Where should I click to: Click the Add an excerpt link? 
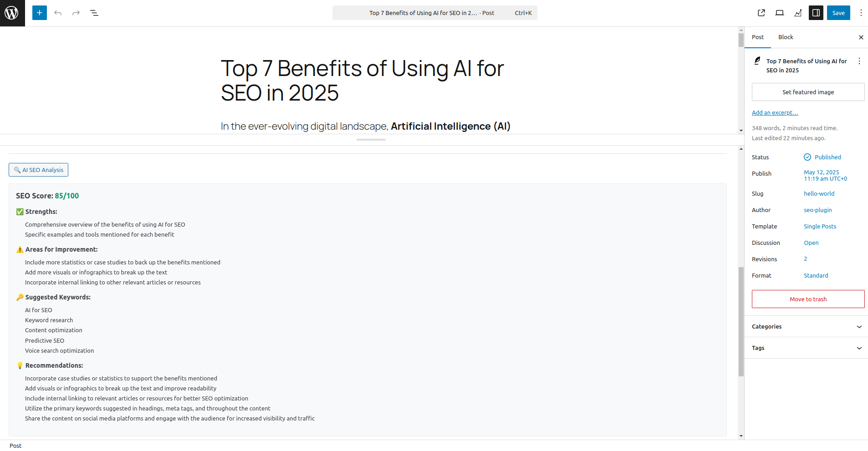pos(775,112)
